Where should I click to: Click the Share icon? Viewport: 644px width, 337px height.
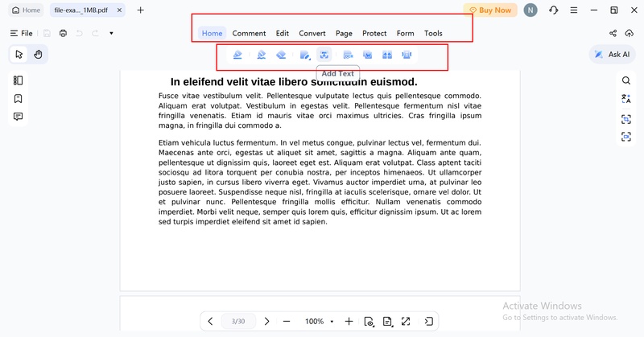pyautogui.click(x=613, y=33)
